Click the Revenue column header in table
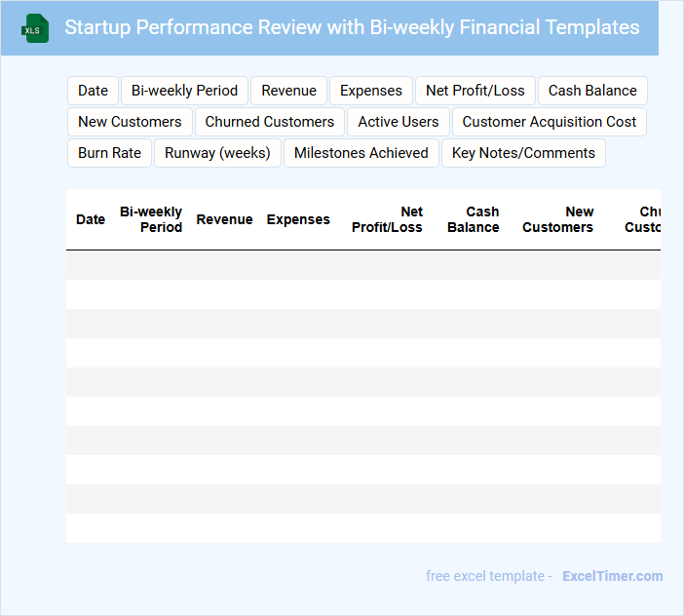This screenshot has width=684, height=616. click(224, 219)
